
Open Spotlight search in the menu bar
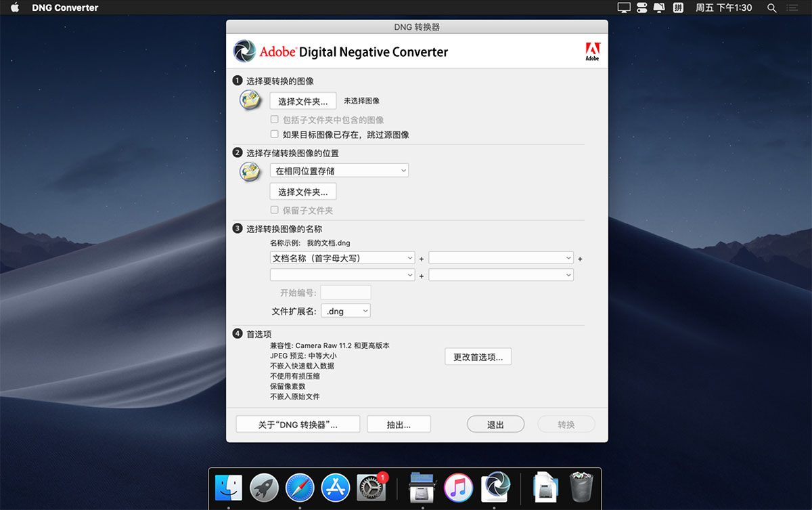tap(771, 7)
